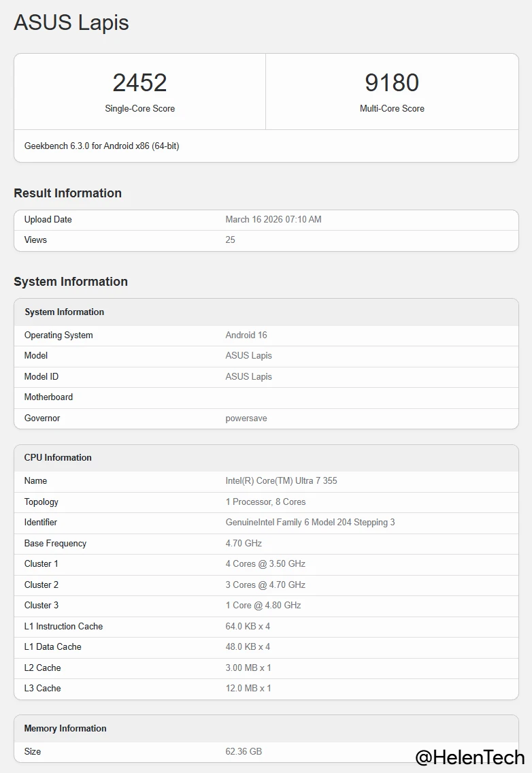Image resolution: width=532 pixels, height=773 pixels.
Task: Select the powersave governor value
Action: tap(246, 418)
